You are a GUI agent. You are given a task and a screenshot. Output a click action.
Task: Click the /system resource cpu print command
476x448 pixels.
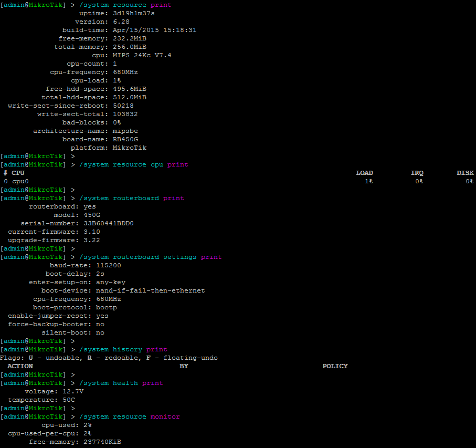(134, 164)
